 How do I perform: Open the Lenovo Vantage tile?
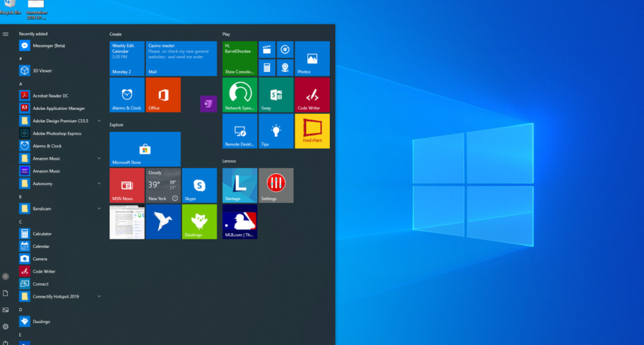240,185
